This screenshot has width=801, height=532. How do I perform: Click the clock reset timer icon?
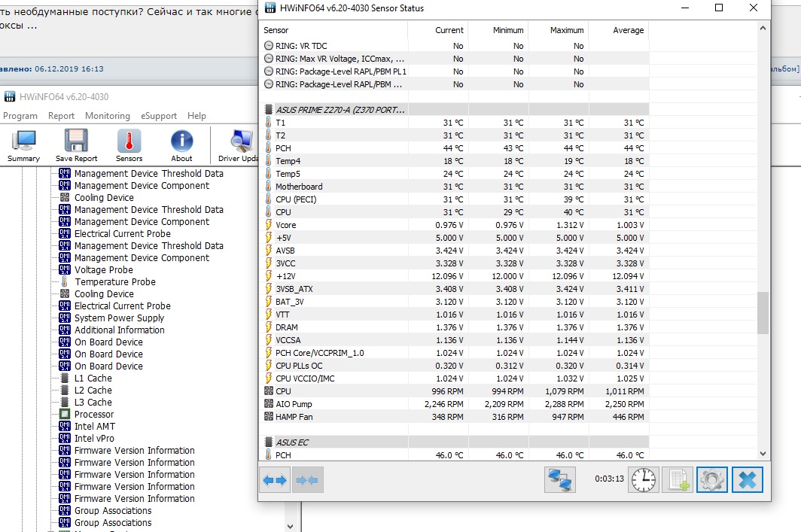pyautogui.click(x=644, y=480)
